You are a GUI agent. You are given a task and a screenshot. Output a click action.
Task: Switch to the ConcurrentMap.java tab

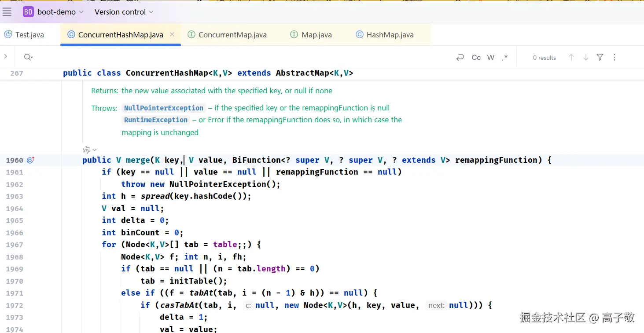click(x=227, y=35)
